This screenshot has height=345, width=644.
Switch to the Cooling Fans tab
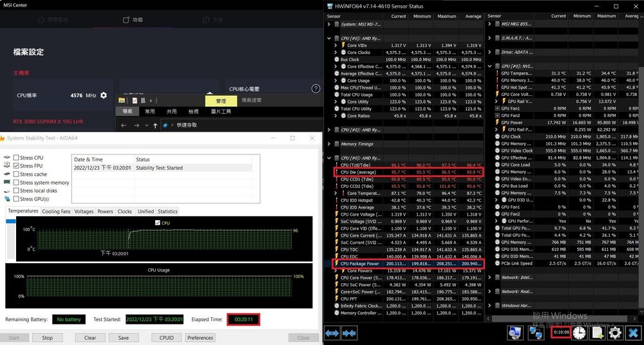click(57, 211)
